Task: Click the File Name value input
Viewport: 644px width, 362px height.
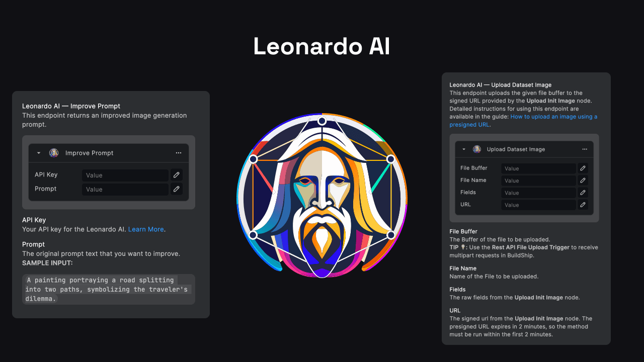Action: pos(538,180)
